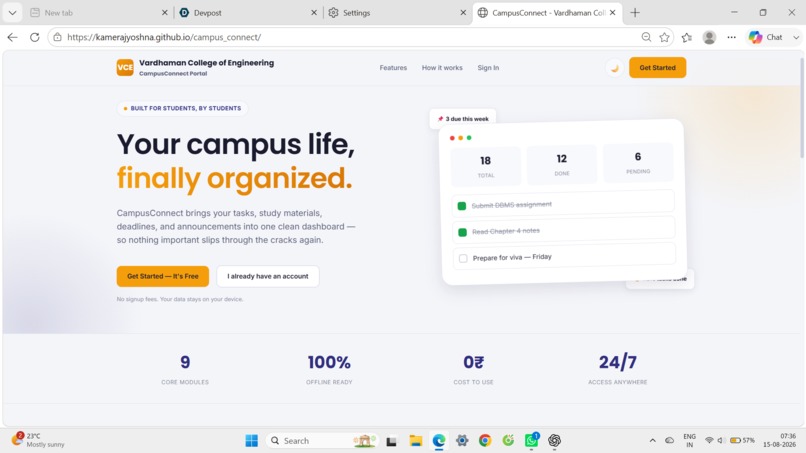Click the browser Back arrow
This screenshot has height=453, width=806.
(x=12, y=37)
